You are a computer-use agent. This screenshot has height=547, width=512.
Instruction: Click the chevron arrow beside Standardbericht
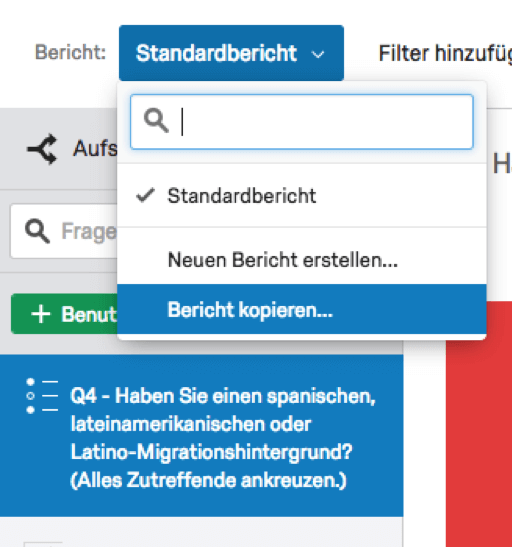tap(318, 54)
